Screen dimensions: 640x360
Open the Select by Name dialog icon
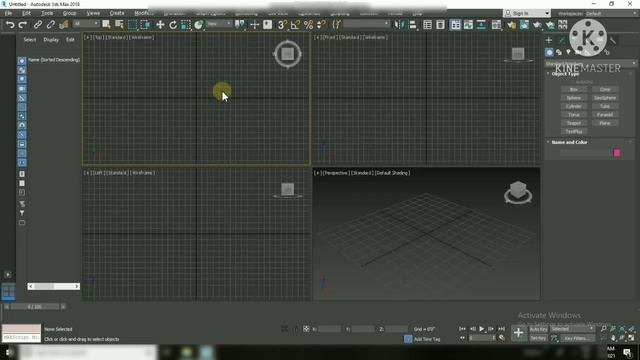point(119,25)
